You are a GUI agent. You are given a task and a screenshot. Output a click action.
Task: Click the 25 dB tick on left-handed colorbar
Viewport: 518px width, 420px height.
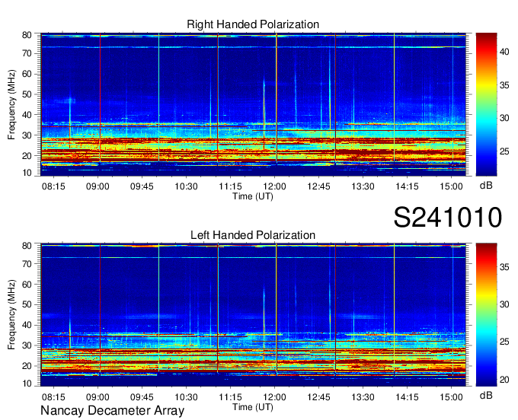pyautogui.click(x=504, y=342)
